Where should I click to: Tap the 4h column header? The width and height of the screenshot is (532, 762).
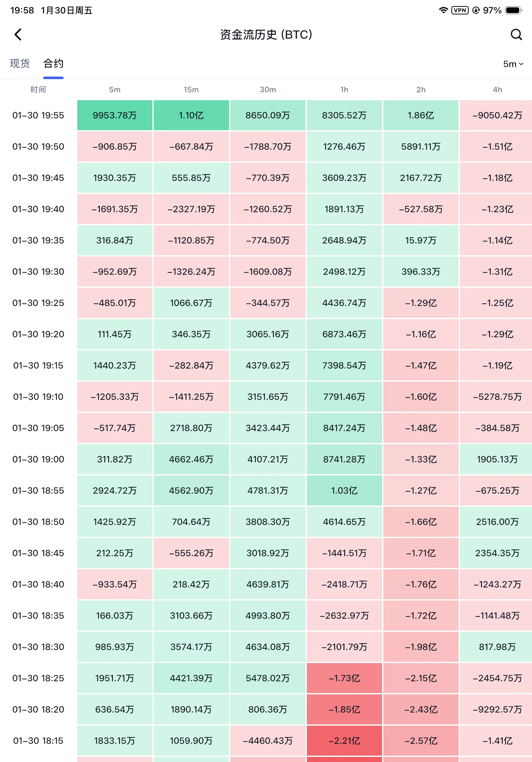point(497,90)
